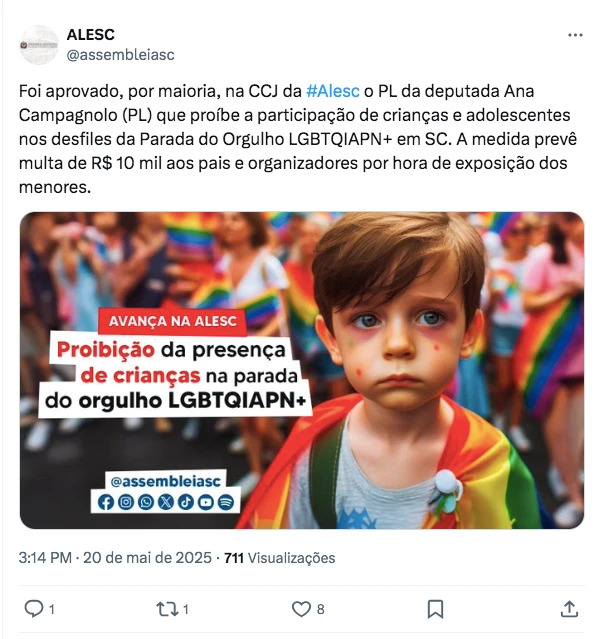Viewport: 595px width, 639px height.
Task: Open the post timestamp 3:14 PM
Action: [x=45, y=557]
